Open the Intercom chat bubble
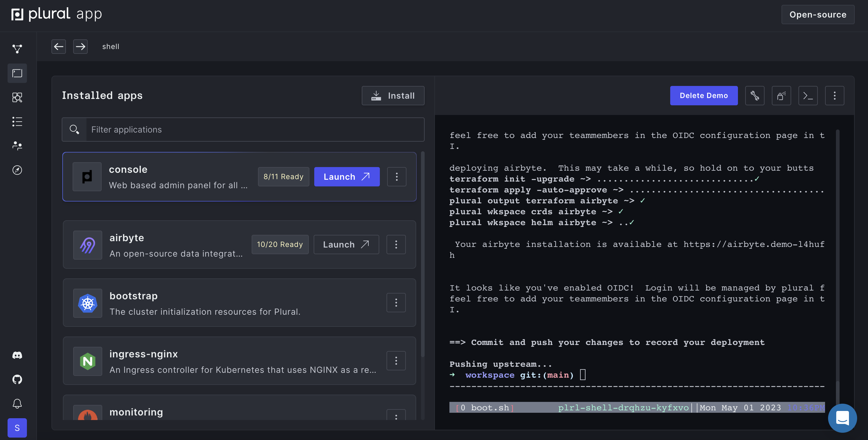Viewport: 868px width, 440px height. click(842, 418)
